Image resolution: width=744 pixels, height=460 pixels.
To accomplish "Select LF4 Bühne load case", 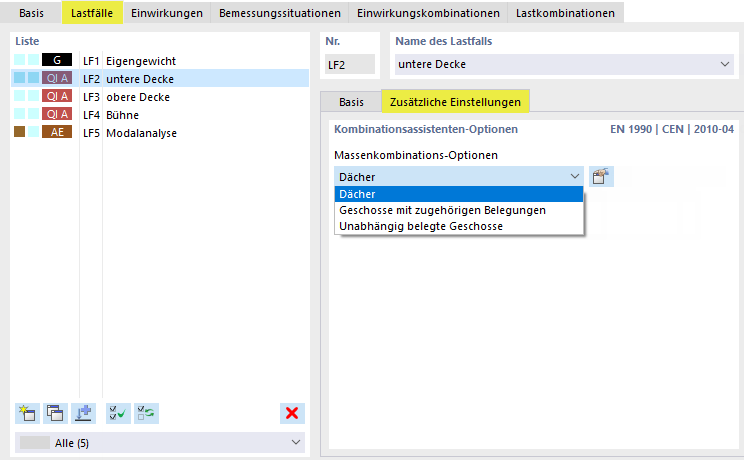I will (160, 115).
